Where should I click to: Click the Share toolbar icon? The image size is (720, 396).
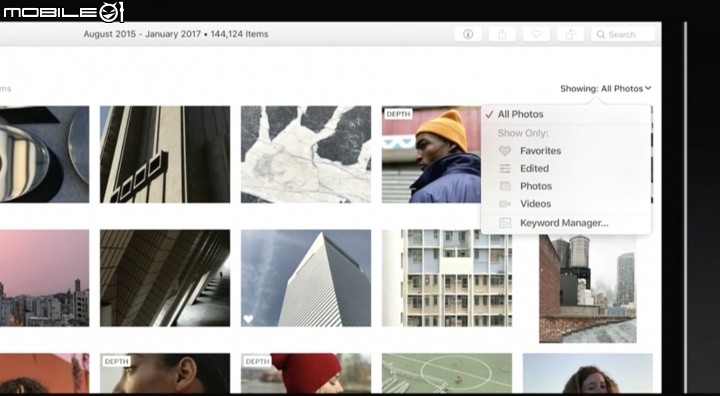tap(502, 34)
